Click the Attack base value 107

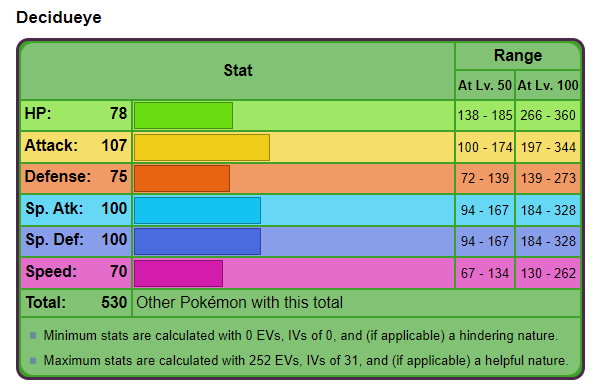pos(114,145)
